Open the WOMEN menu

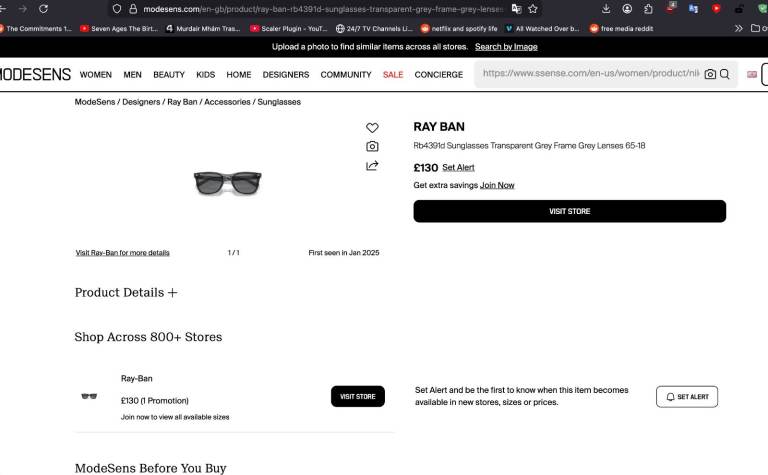pos(96,75)
